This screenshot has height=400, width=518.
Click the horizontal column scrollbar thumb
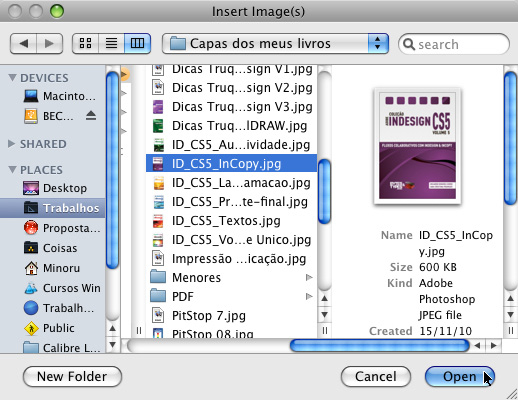380,346
